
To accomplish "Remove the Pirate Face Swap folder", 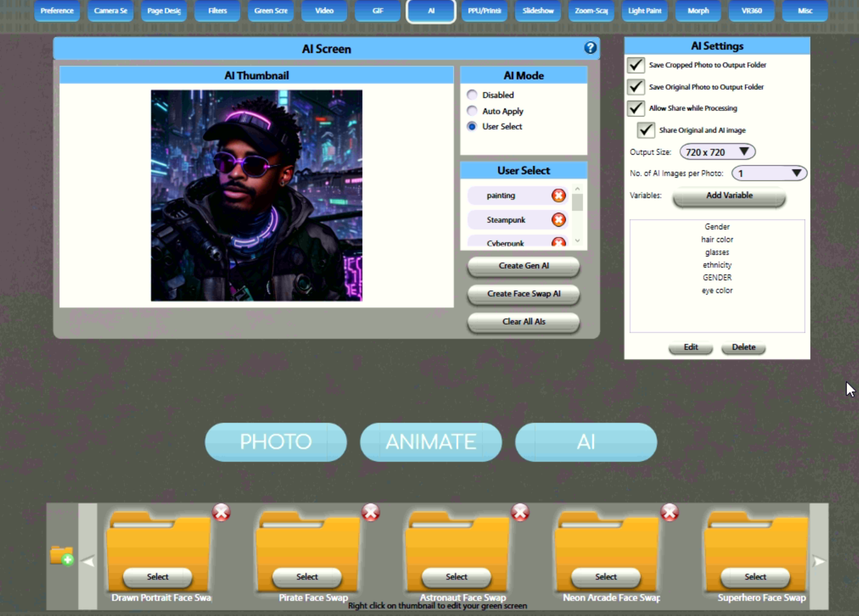I will pyautogui.click(x=370, y=512).
